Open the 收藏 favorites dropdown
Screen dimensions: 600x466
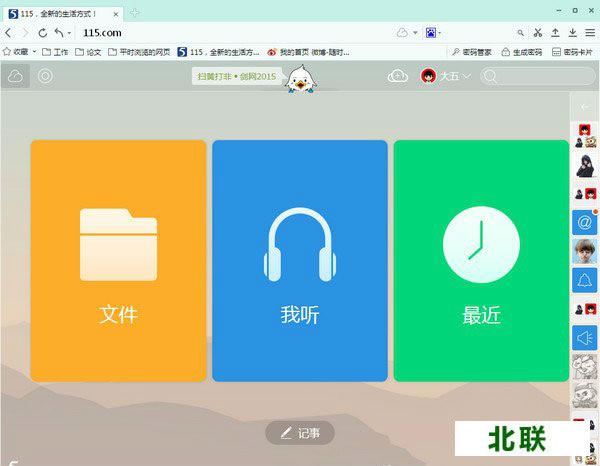pyautogui.click(x=21, y=51)
